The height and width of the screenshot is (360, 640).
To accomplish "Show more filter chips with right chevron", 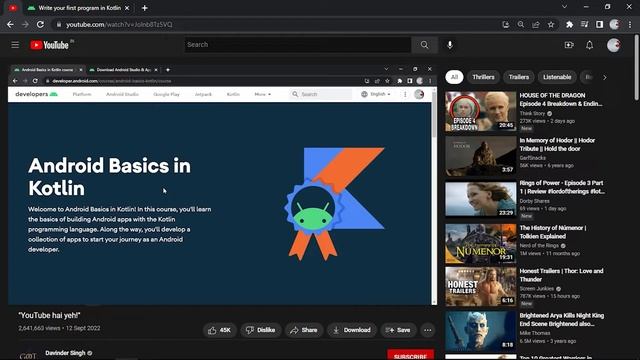I will 604,77.
